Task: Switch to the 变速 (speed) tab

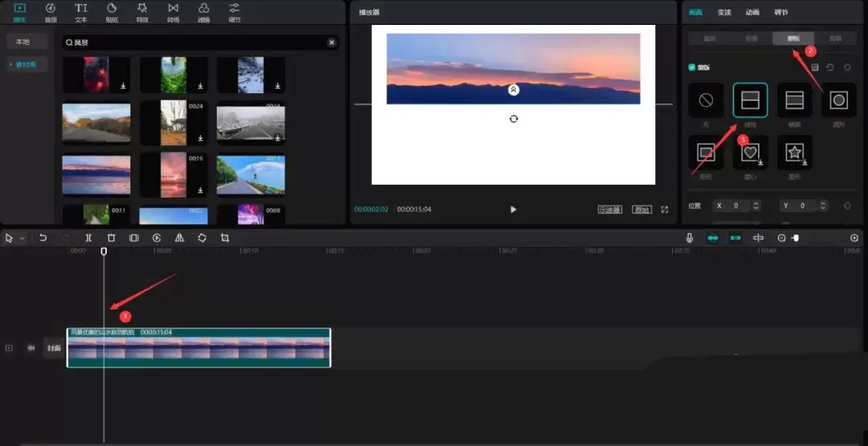Action: 724,12
